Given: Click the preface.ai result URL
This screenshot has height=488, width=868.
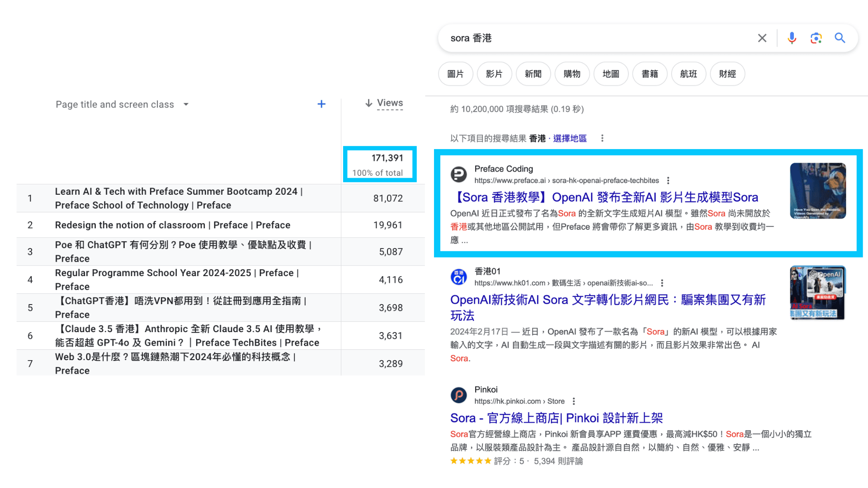Looking at the screenshot, I should pyautogui.click(x=566, y=180).
